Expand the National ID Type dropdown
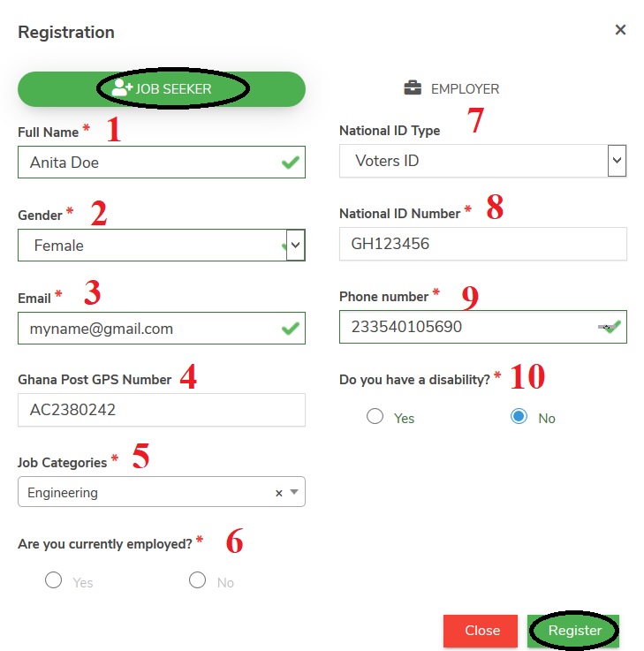This screenshot has width=644, height=651. (617, 161)
